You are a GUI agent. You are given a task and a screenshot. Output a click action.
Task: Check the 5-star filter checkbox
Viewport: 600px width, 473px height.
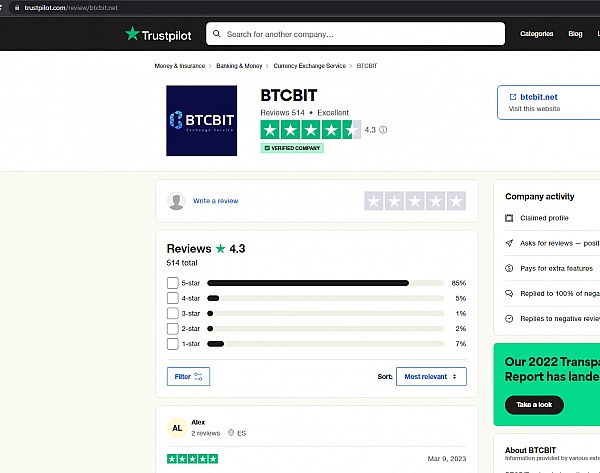pyautogui.click(x=173, y=283)
